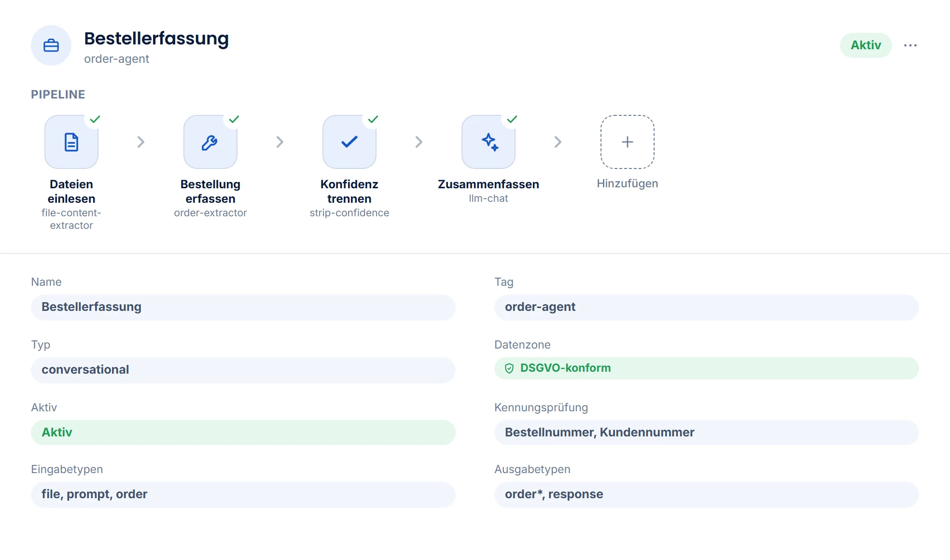Open the Typ conversational field

pos(243,370)
